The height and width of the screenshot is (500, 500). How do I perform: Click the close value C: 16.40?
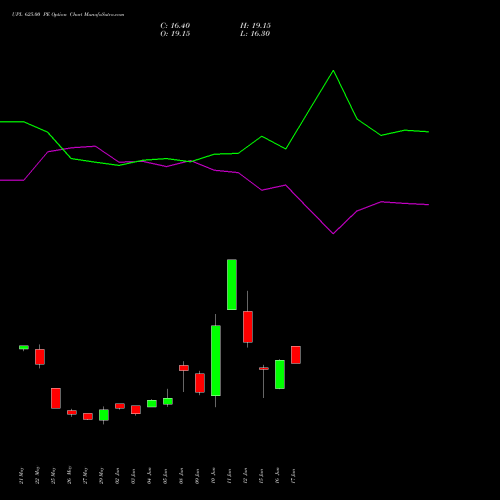[175, 26]
